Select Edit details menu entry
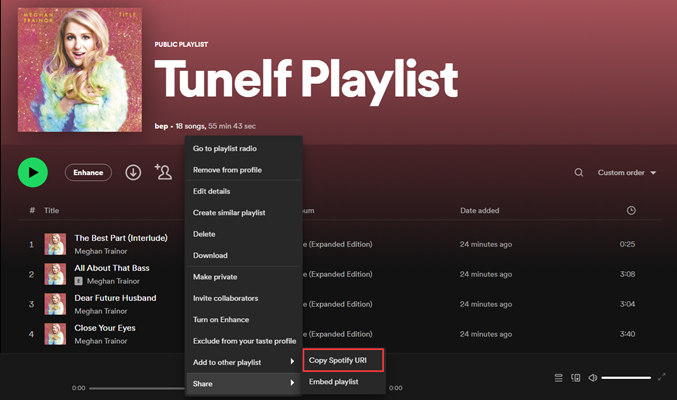The height and width of the screenshot is (400, 677). 243,191
